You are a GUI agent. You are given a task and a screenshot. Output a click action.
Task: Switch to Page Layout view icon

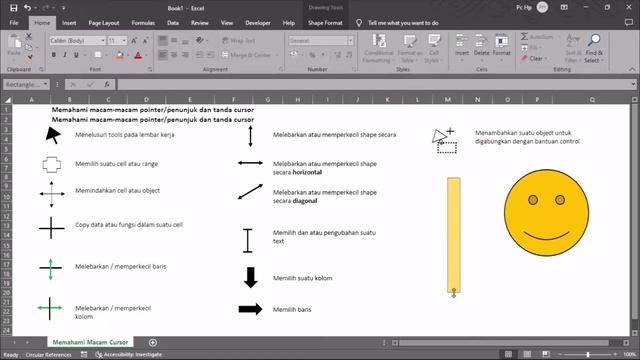point(527,354)
